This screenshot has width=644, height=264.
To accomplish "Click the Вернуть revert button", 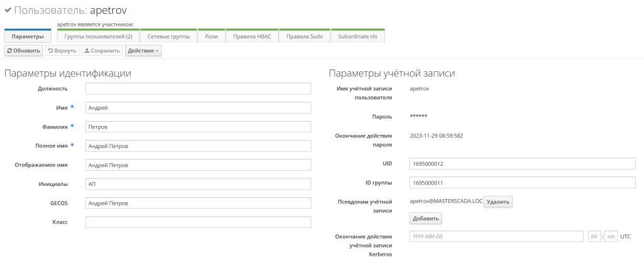I will click(62, 50).
